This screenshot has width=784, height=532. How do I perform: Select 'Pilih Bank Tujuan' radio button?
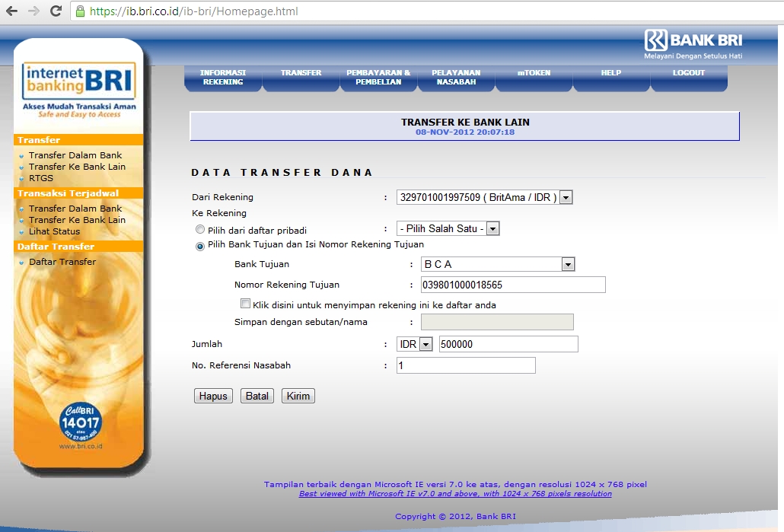click(200, 246)
